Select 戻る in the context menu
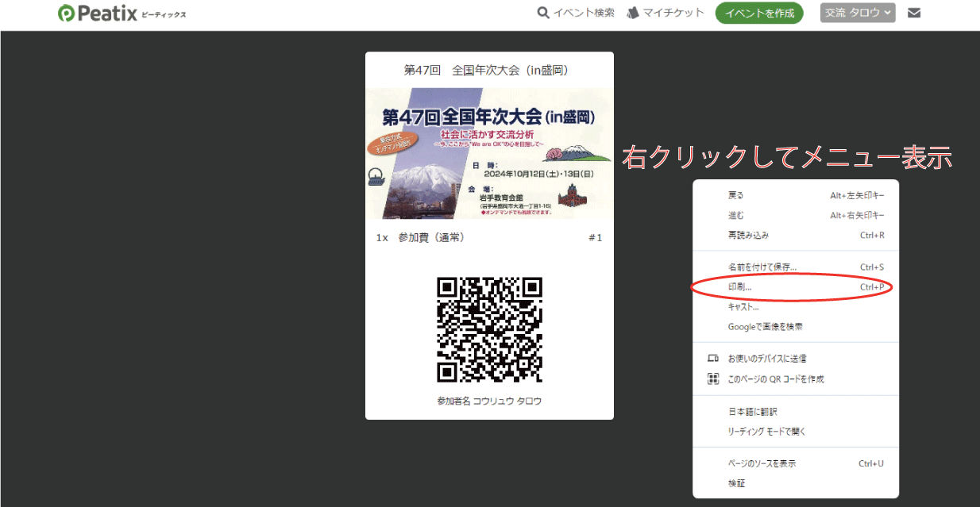 [796, 195]
